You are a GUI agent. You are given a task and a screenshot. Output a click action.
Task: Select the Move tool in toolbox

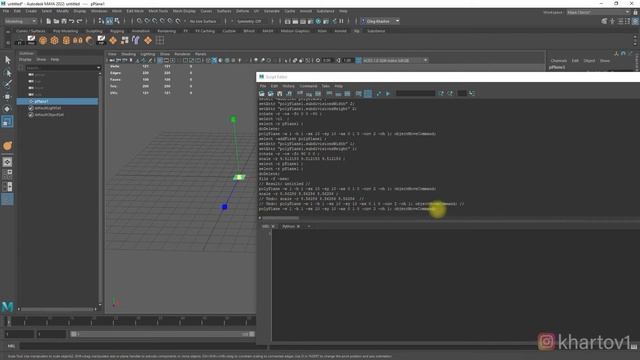click(x=8, y=97)
